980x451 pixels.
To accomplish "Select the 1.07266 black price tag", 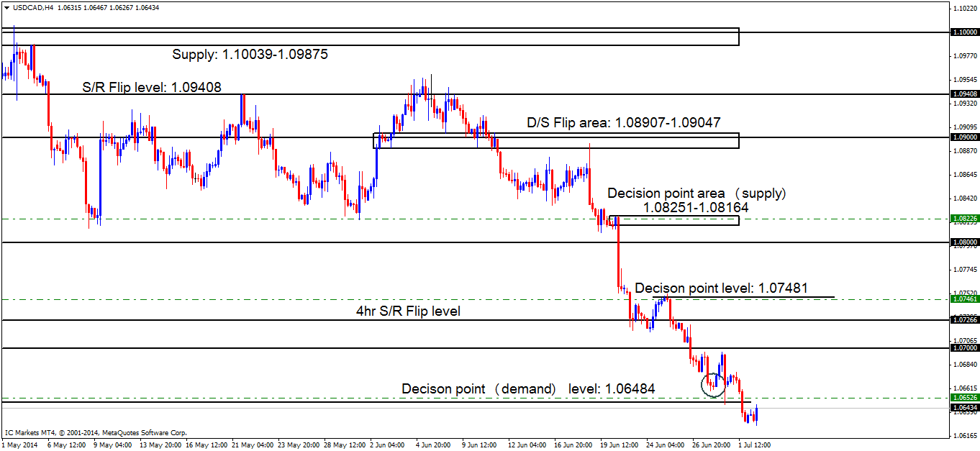I will tap(965, 319).
